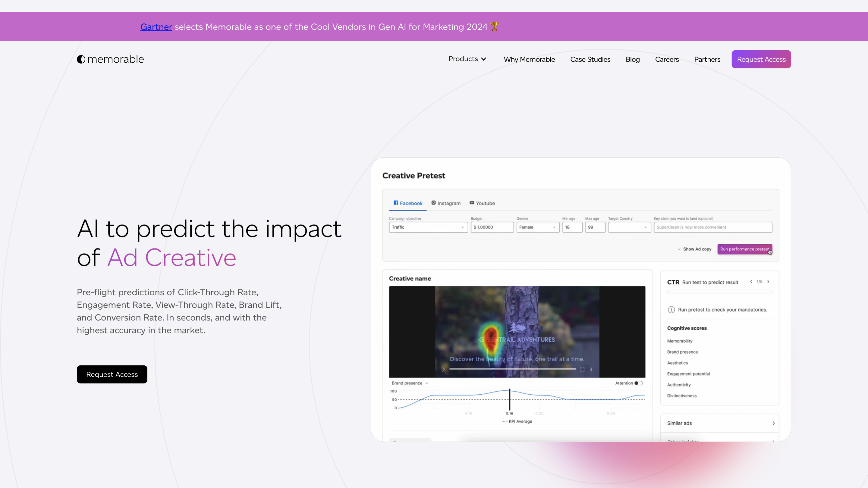Switch to the Instagram tab
Screen dimensions: 868x488
coord(446,203)
